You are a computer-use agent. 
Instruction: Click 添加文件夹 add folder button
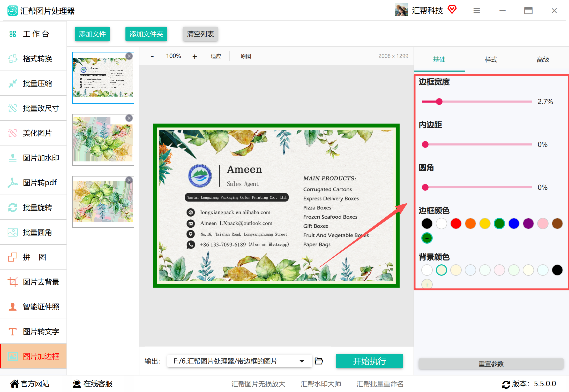click(x=146, y=34)
